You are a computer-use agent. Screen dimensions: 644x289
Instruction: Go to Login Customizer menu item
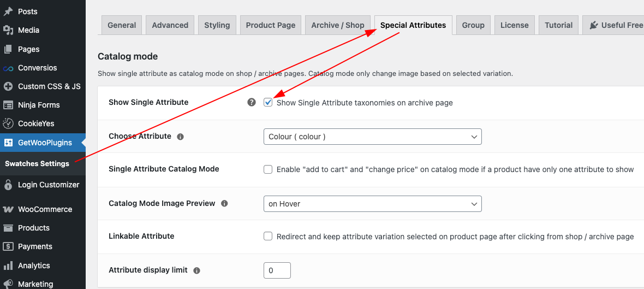(x=43, y=185)
